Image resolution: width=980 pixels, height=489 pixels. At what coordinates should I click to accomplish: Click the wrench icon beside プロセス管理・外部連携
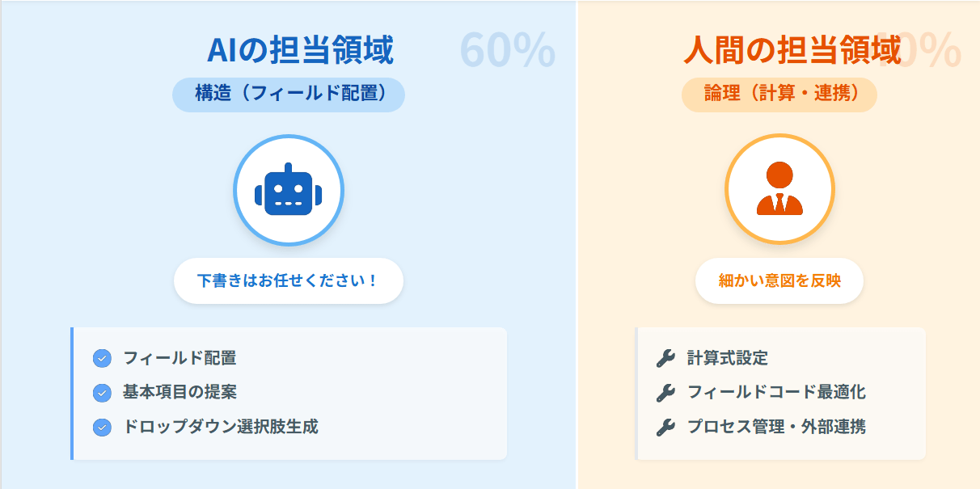(x=665, y=427)
